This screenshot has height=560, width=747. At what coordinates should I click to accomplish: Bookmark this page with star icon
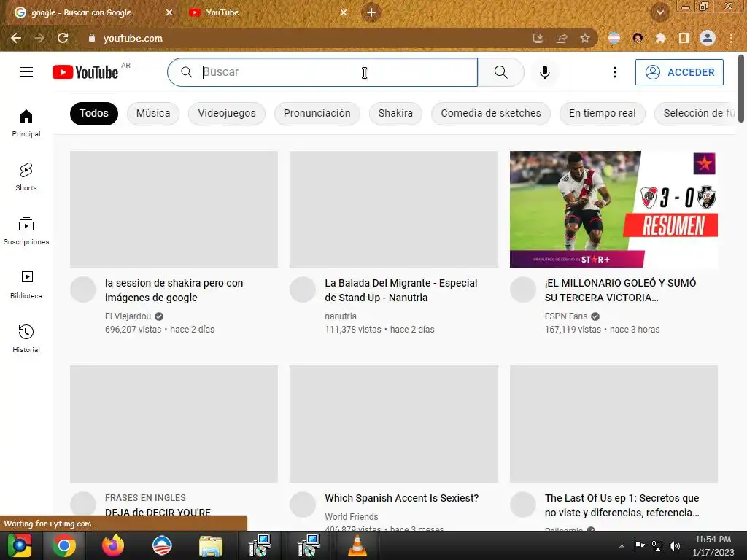[x=585, y=38]
